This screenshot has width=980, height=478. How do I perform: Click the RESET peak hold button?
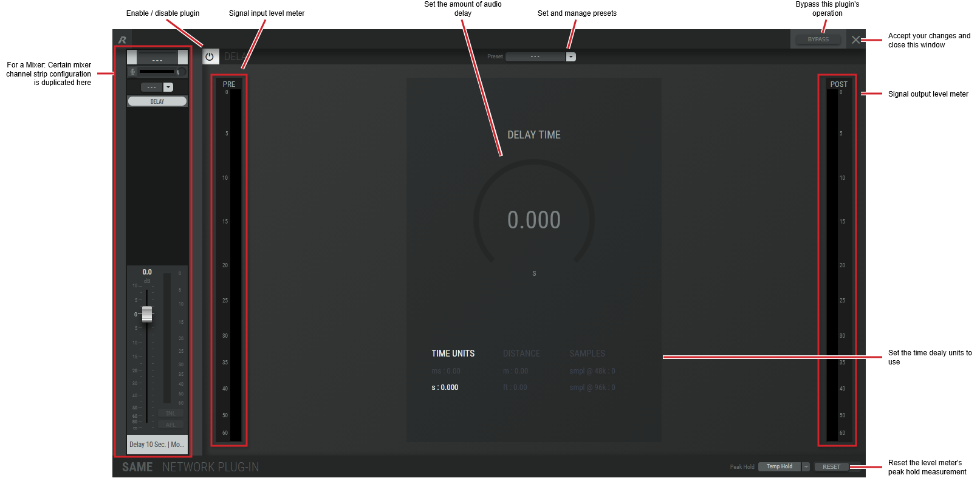(x=831, y=467)
